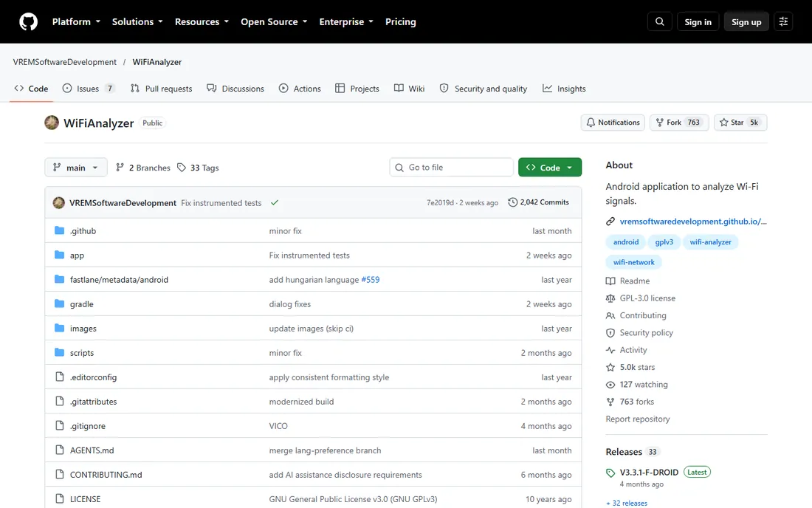The width and height of the screenshot is (812, 508).
Task: Click the Readme book icon
Action: pos(610,281)
